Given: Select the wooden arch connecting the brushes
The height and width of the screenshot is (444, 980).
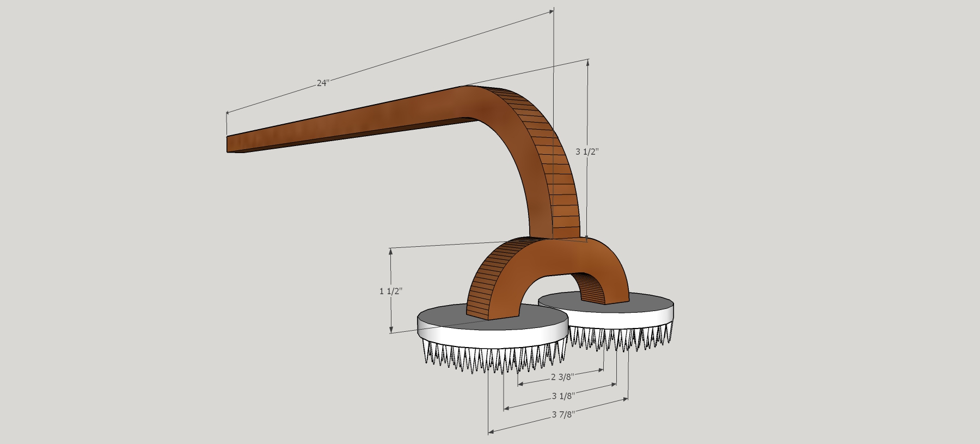Looking at the screenshot, I should 547,261.
